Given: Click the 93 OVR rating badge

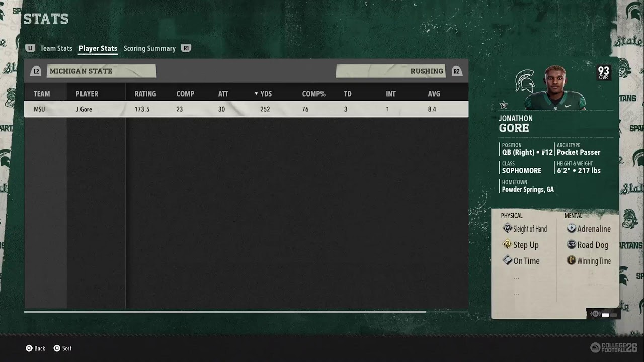Looking at the screenshot, I should pyautogui.click(x=603, y=73).
